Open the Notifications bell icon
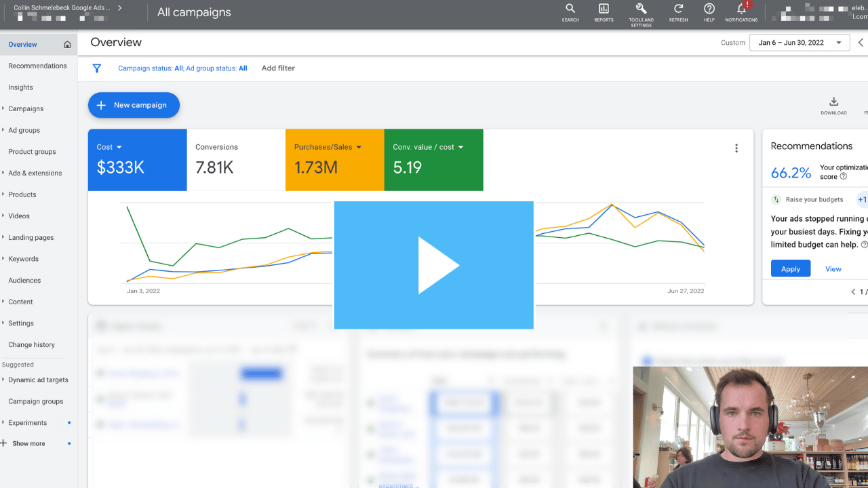The height and width of the screenshot is (488, 868). click(x=741, y=9)
